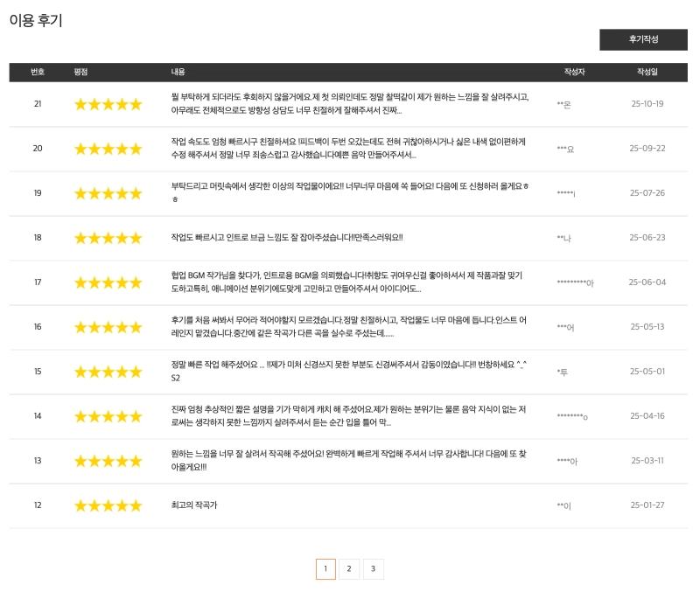700x592 pixels.
Task: Click the 후기작성 button
Action: (643, 40)
